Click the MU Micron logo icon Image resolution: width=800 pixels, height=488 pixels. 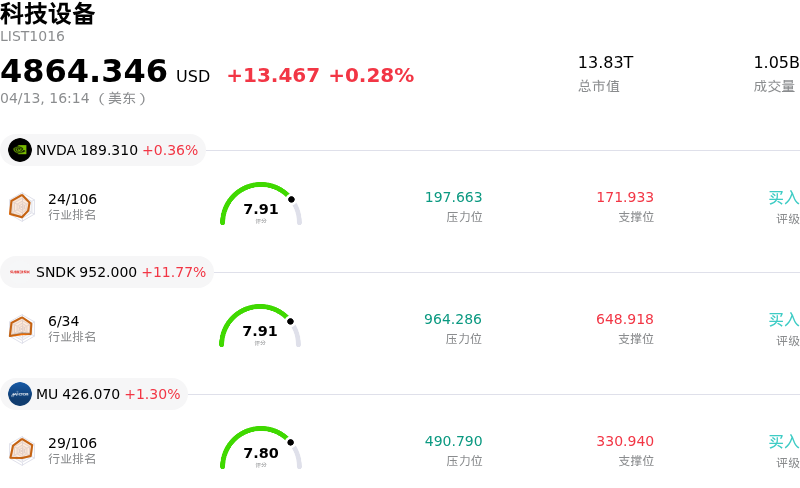pos(20,394)
